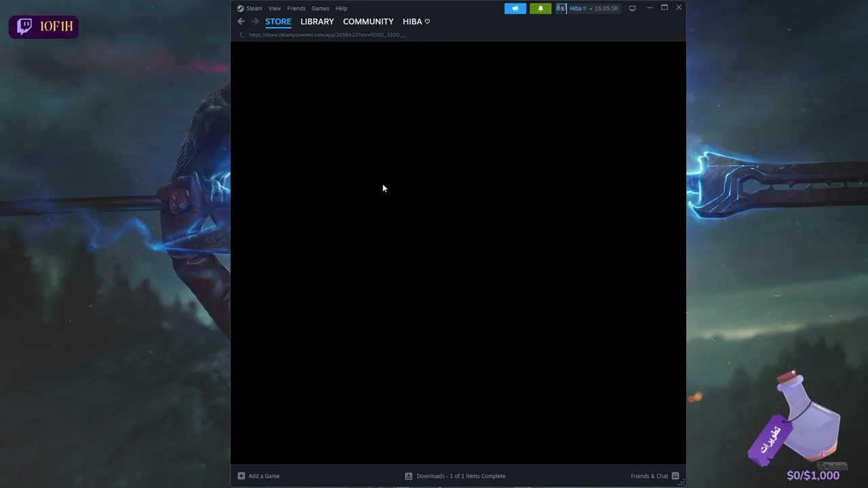The height and width of the screenshot is (488, 868).
Task: Click the Friends & Chat plus icon
Action: coord(675,476)
